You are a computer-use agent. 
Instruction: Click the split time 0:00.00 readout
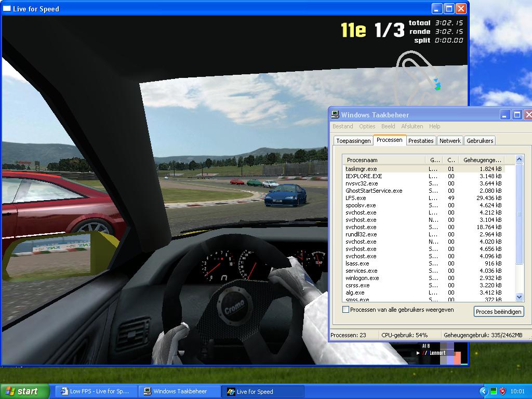[449, 41]
